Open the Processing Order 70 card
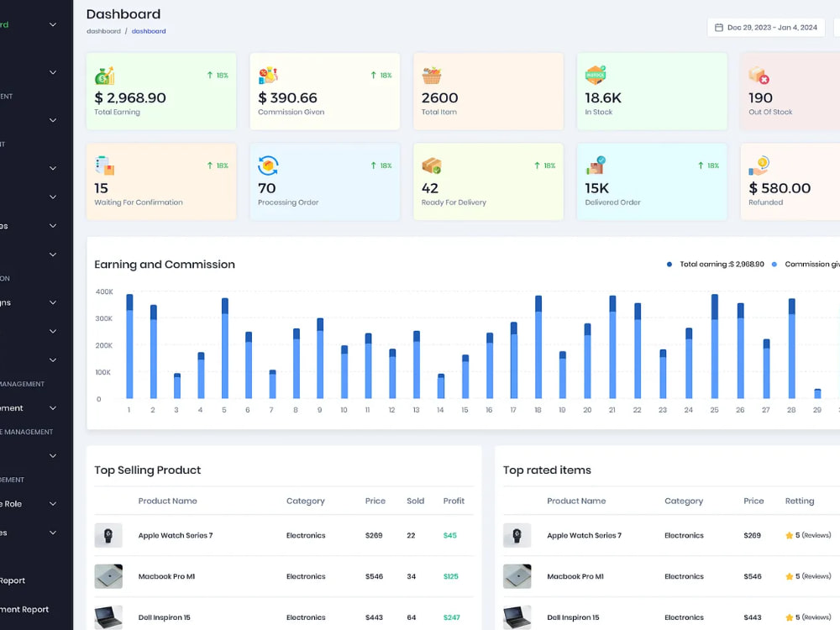The image size is (840, 630). [x=324, y=181]
